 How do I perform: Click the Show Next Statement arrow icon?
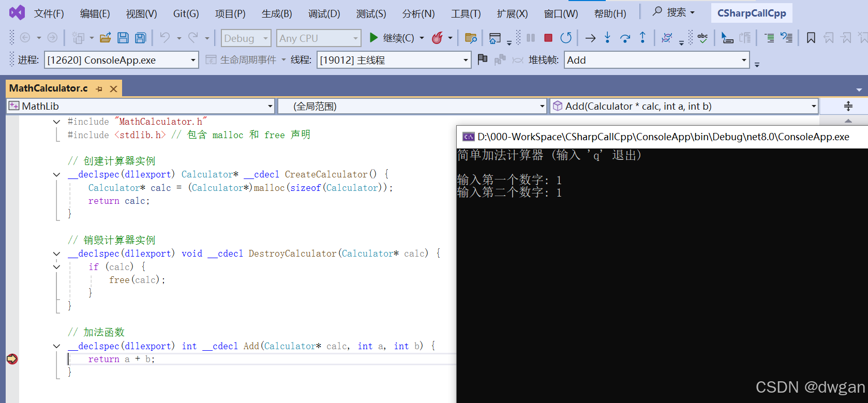click(590, 38)
